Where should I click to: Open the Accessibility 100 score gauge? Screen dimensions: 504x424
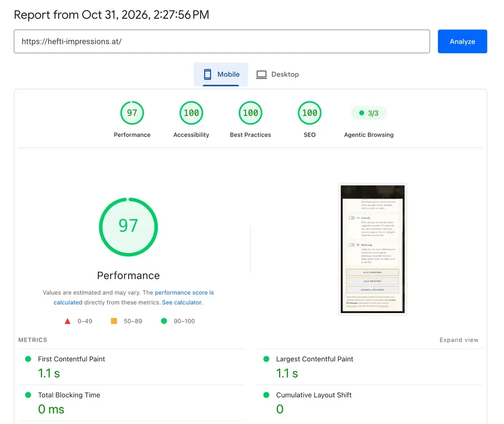point(191,113)
